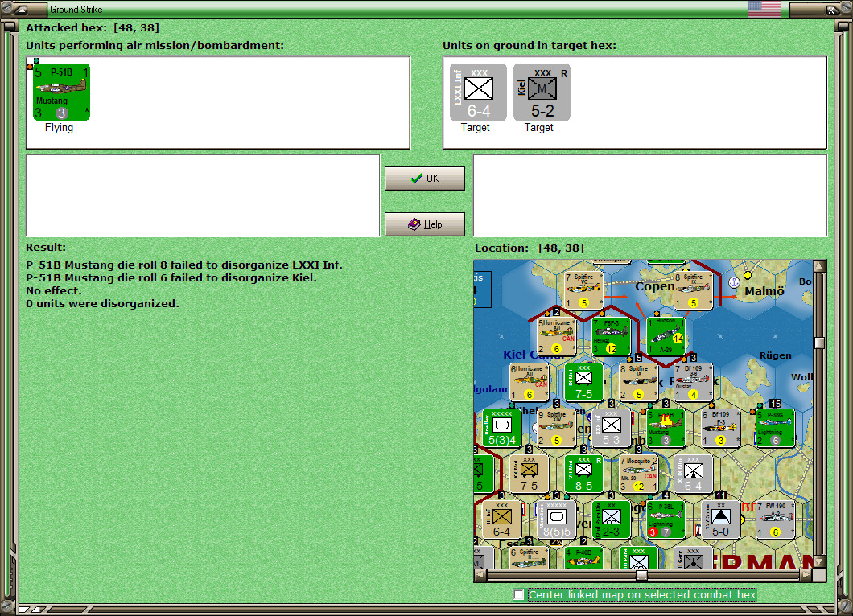This screenshot has width=853, height=616.
Task: Click the P-38G Lightning counter
Action: (774, 427)
